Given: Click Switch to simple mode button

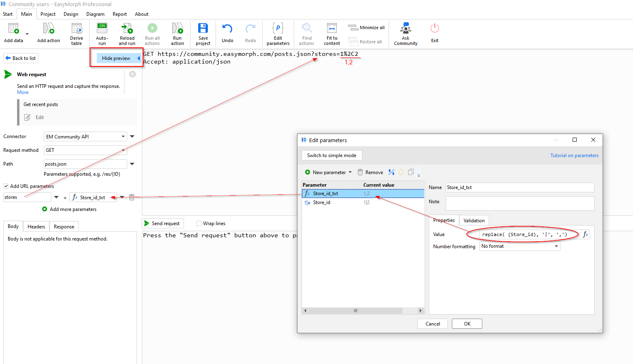Looking at the screenshot, I should tap(332, 155).
